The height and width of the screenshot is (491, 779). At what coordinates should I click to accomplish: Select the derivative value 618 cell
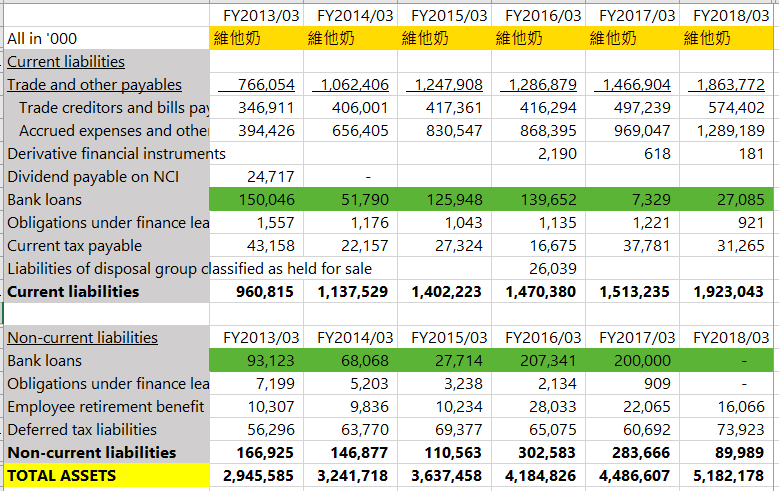pos(632,154)
